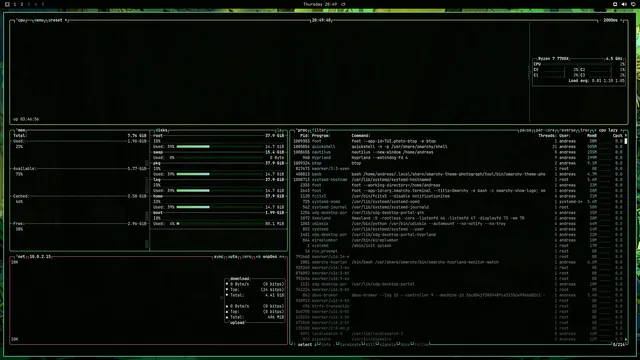The height and width of the screenshot is (360, 640).
Task: Click the net zero option
Action: coord(247,257)
